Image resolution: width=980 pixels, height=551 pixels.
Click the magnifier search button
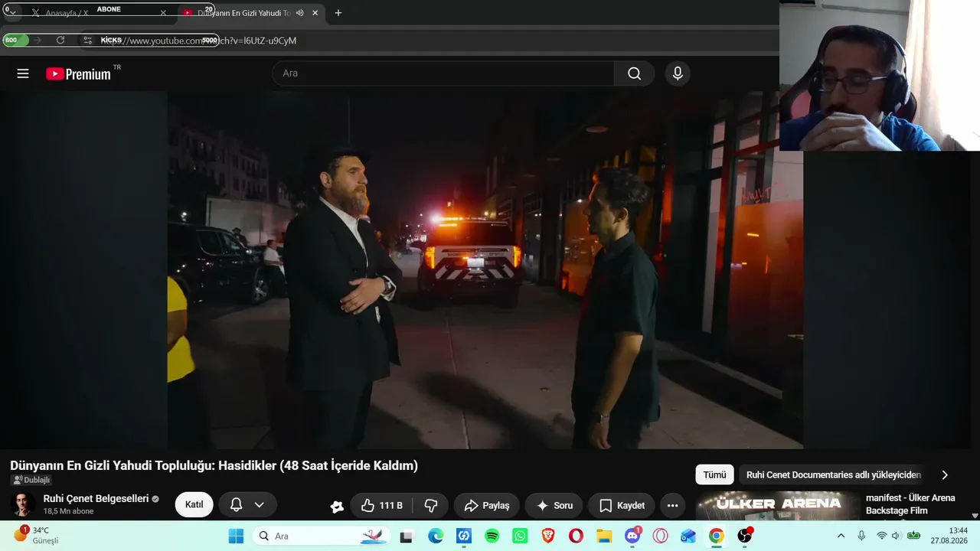pos(634,73)
